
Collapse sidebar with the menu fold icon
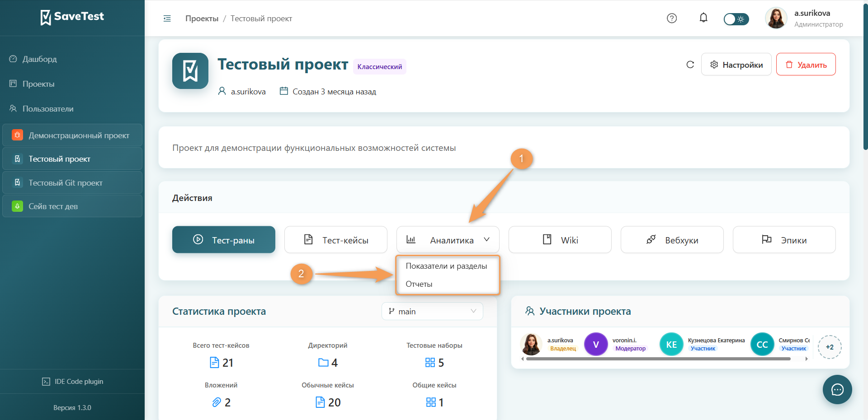(167, 19)
